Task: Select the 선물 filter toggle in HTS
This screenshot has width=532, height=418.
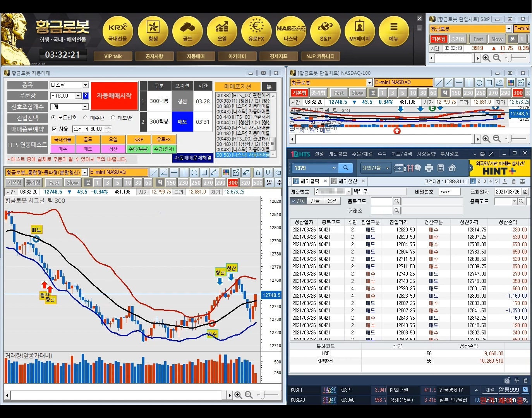Action: pyautogui.click(x=316, y=201)
